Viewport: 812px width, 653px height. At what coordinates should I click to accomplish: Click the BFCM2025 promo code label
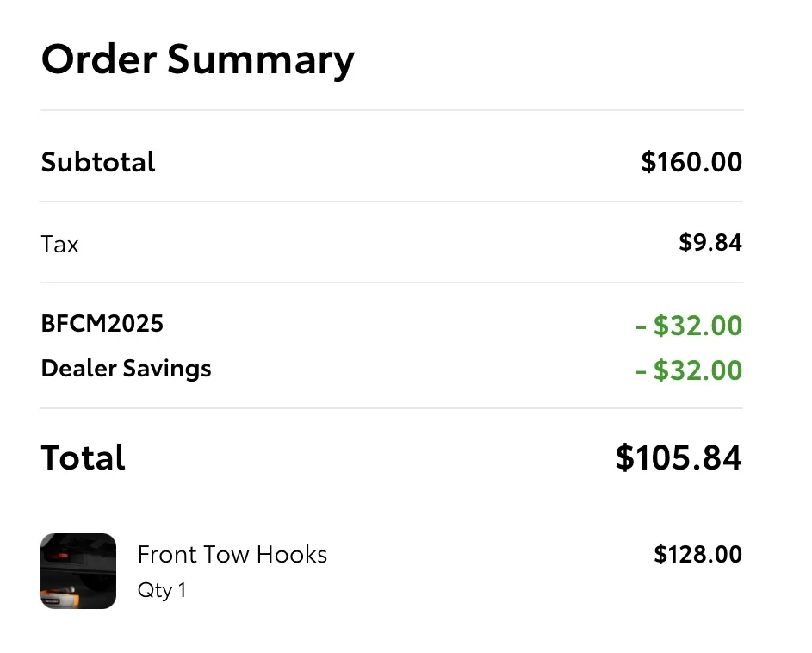102,324
